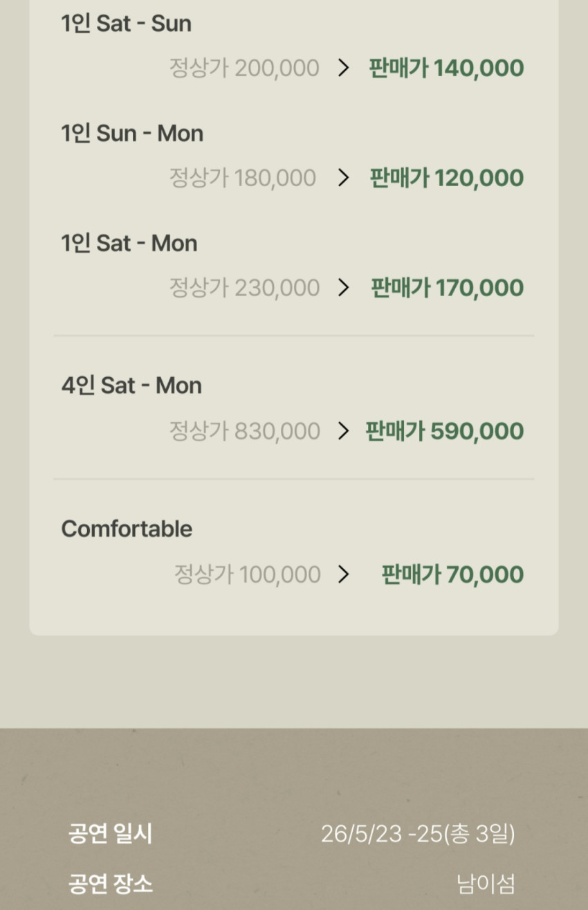This screenshot has height=910, width=588.
Task: Click the 정상가 200,000 original price
Action: [244, 68]
